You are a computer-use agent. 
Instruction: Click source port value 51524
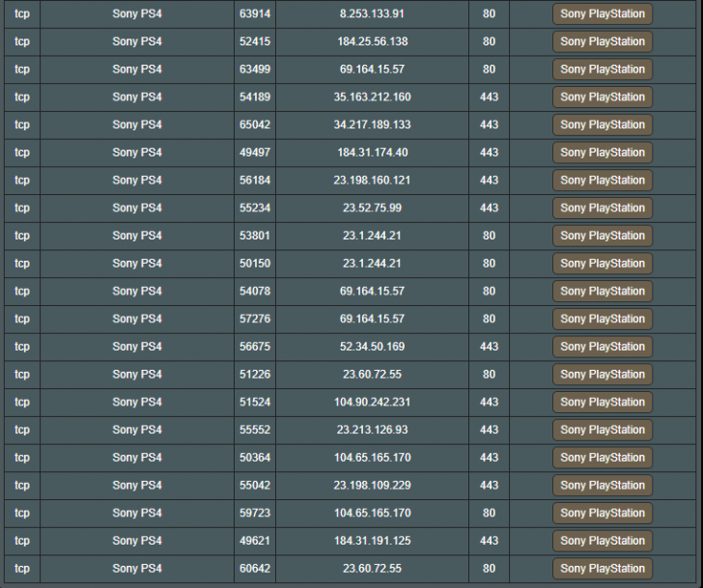point(255,403)
